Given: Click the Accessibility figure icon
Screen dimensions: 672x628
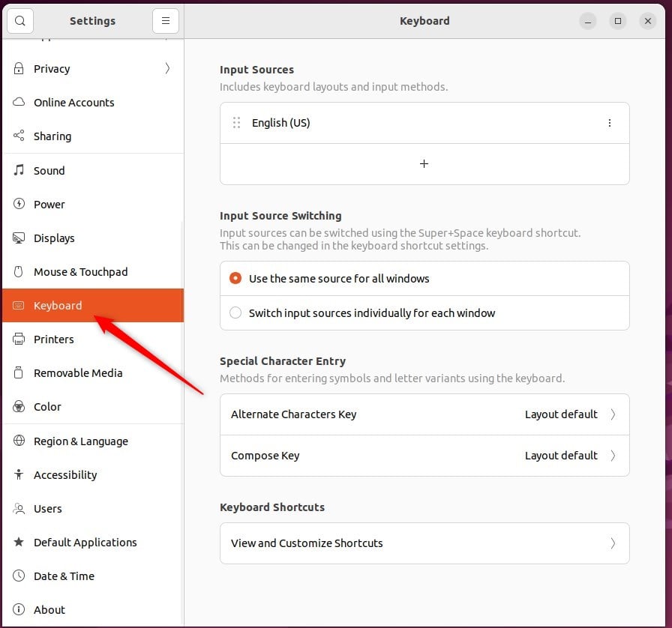Looking at the screenshot, I should click(19, 474).
